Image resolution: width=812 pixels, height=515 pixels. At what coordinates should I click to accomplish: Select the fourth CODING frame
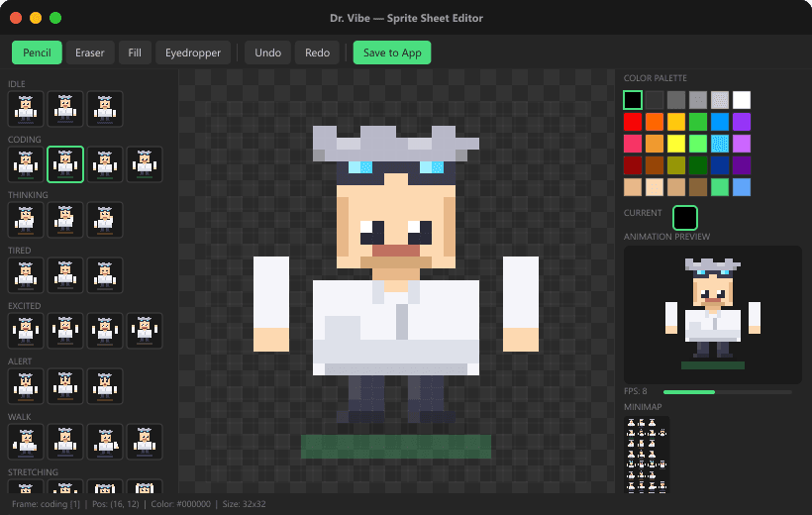[x=145, y=164]
